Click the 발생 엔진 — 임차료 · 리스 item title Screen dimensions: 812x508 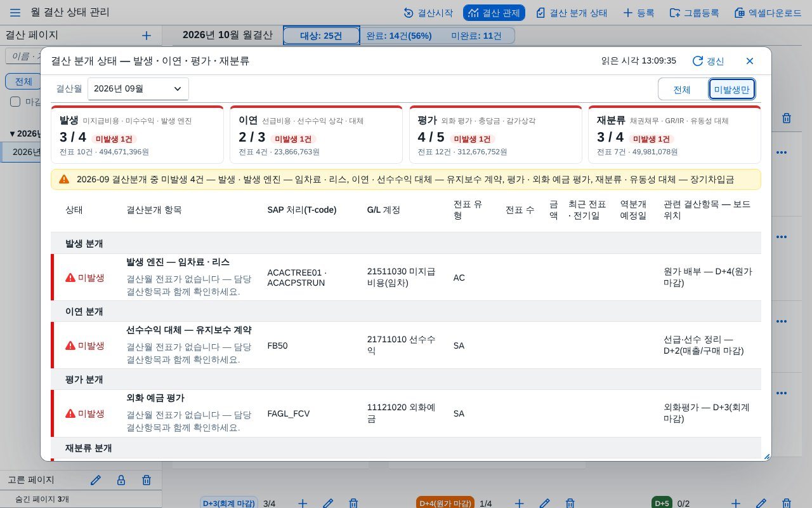tap(178, 262)
